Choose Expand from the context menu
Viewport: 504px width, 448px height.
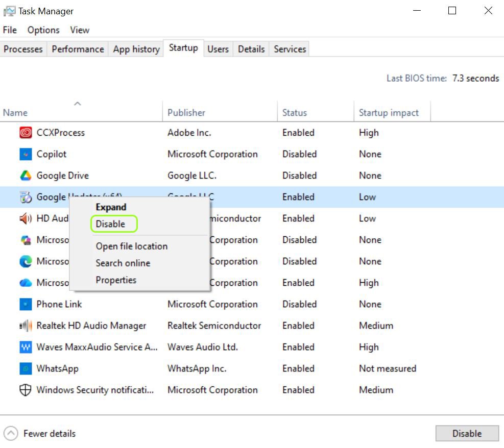[111, 207]
